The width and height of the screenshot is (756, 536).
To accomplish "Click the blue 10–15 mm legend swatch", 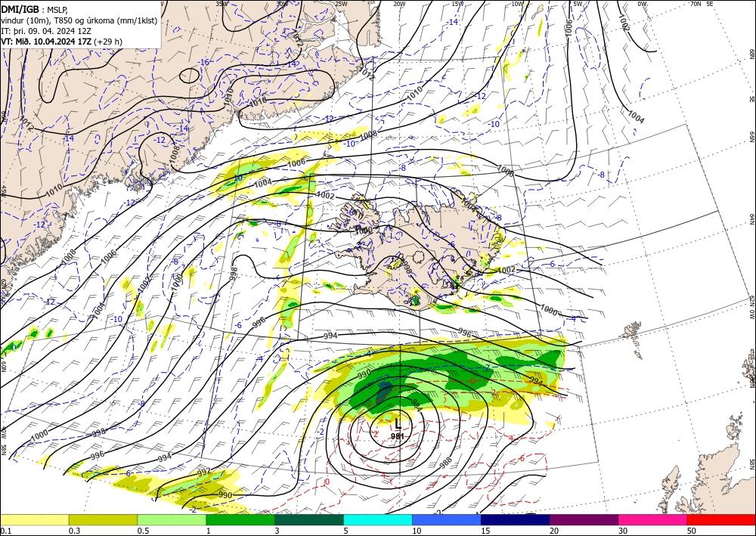I will tap(447, 519).
